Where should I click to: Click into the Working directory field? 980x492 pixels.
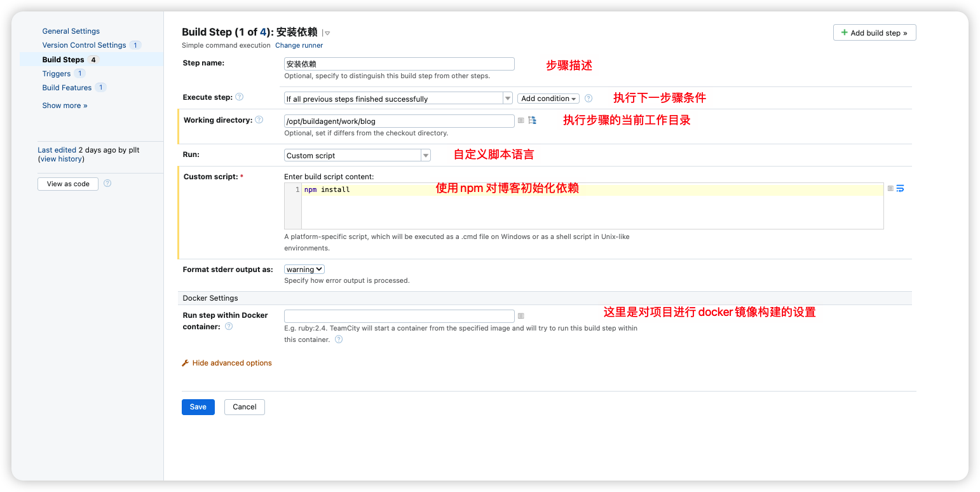coord(399,121)
